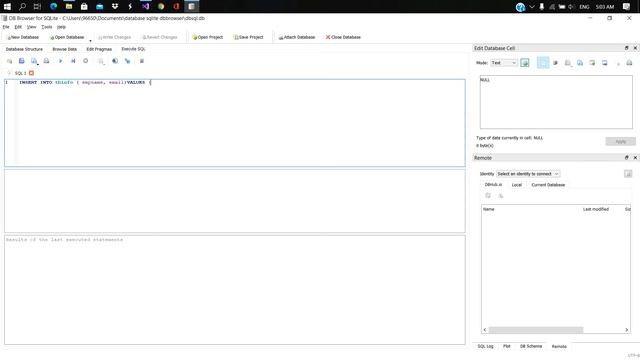
Task: Switch to Plot bottom tab
Action: point(507,346)
